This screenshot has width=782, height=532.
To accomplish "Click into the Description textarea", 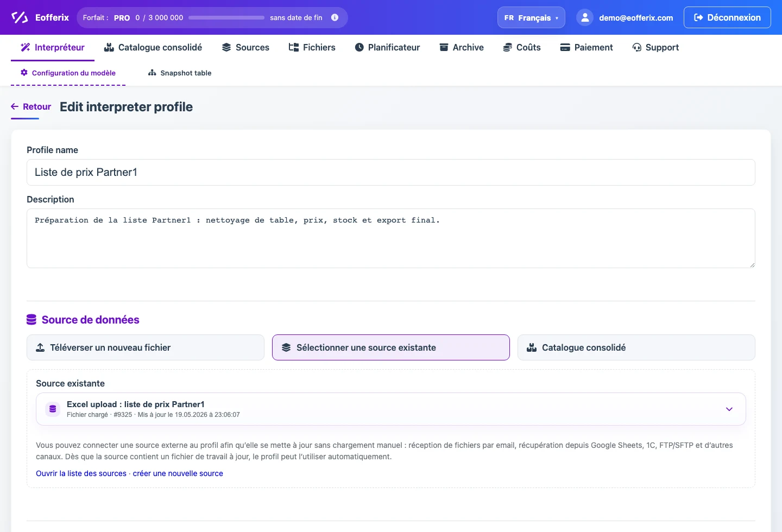I will (391, 238).
